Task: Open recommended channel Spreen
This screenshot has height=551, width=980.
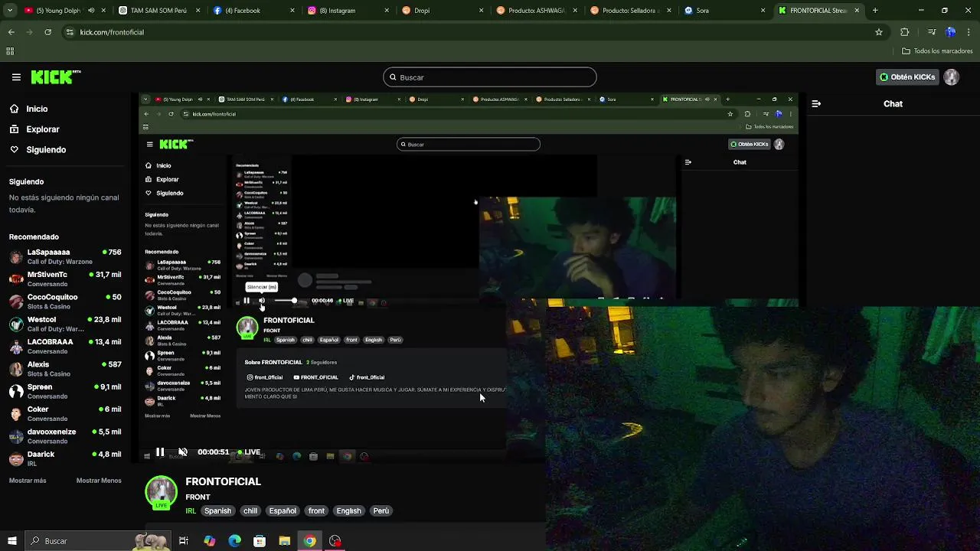Action: [x=65, y=391]
